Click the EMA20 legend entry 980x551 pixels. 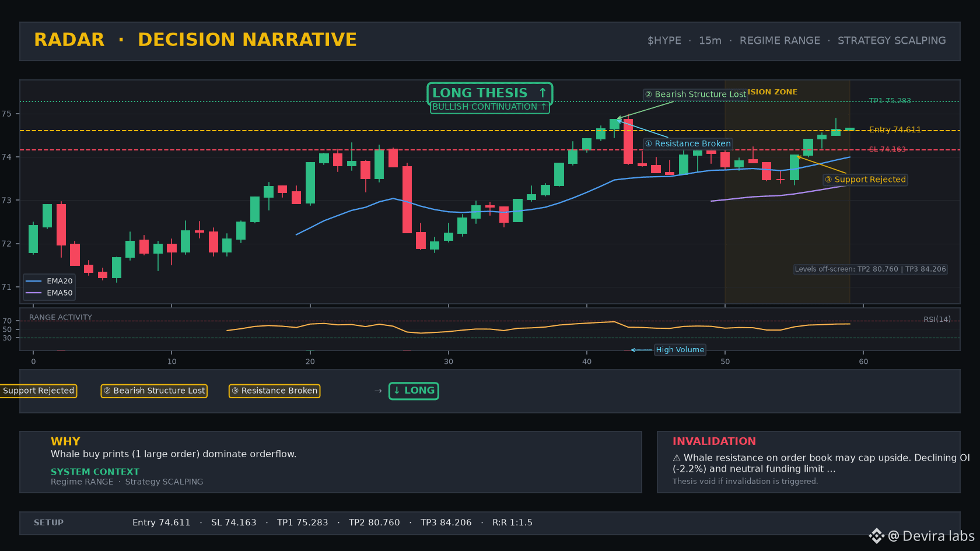(x=50, y=281)
